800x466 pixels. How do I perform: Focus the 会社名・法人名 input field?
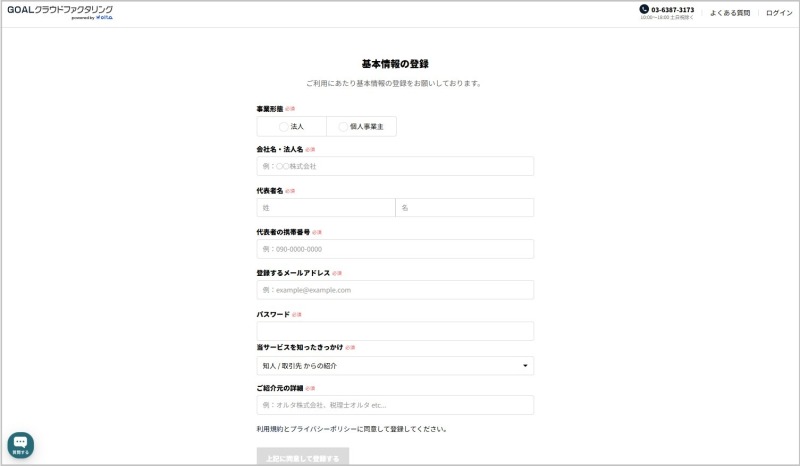pos(394,166)
